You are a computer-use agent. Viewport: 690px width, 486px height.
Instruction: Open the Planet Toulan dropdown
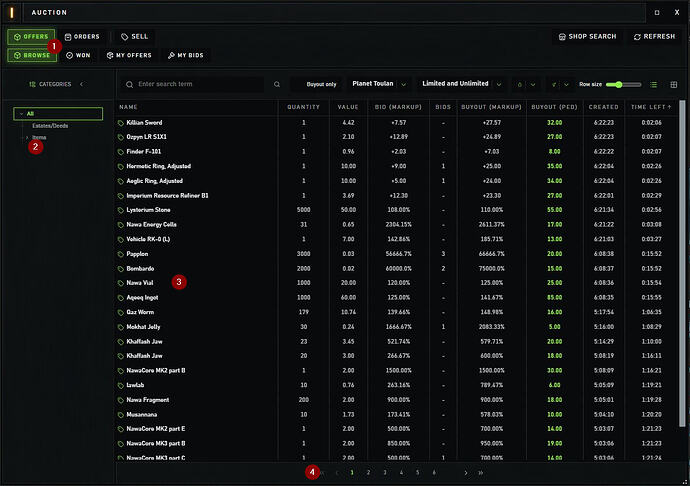pyautogui.click(x=379, y=84)
